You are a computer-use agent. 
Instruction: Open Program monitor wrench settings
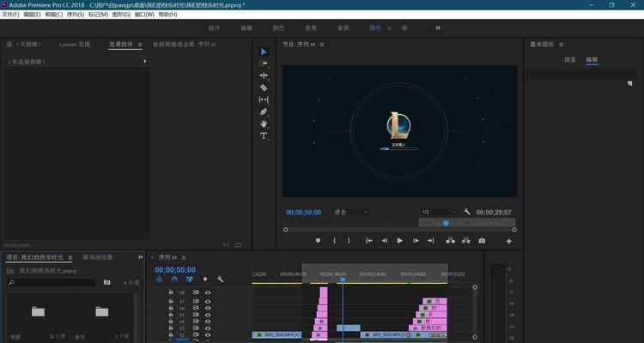pos(467,212)
